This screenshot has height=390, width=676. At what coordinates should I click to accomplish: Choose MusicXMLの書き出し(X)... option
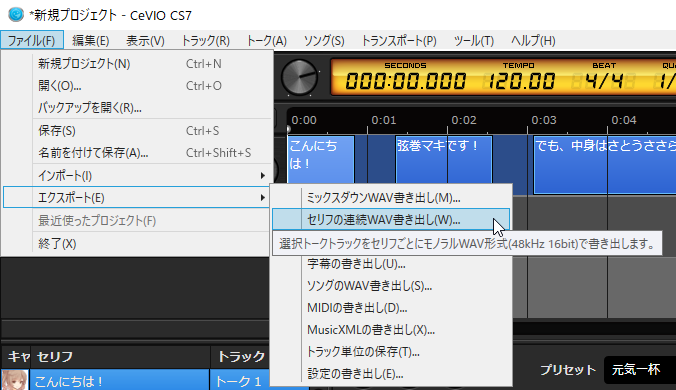tap(391, 330)
